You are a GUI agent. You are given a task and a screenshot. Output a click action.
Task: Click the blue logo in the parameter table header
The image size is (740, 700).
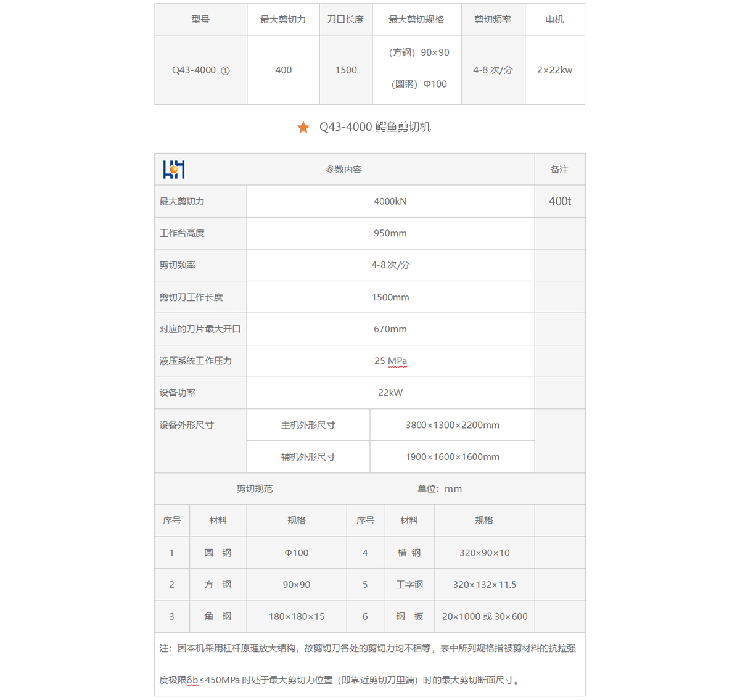[174, 170]
